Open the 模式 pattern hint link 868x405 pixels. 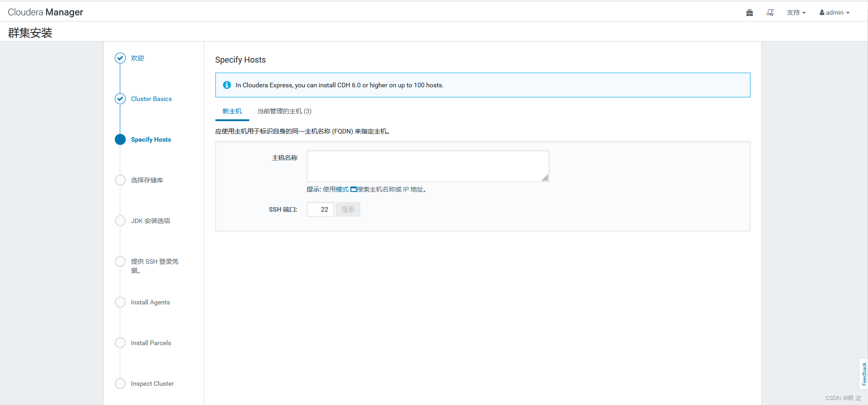[342, 190]
